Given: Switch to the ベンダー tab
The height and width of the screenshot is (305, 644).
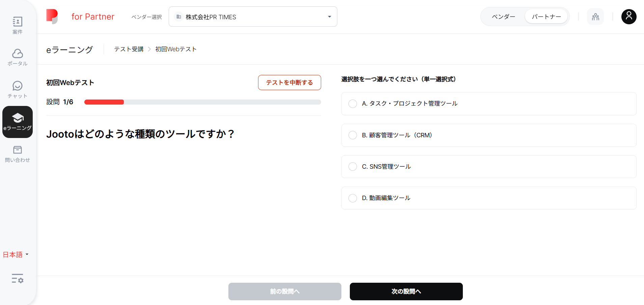Looking at the screenshot, I should 503,17.
